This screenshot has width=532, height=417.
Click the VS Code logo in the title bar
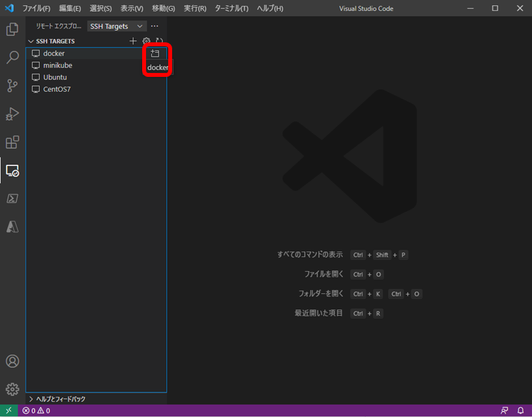(10, 8)
